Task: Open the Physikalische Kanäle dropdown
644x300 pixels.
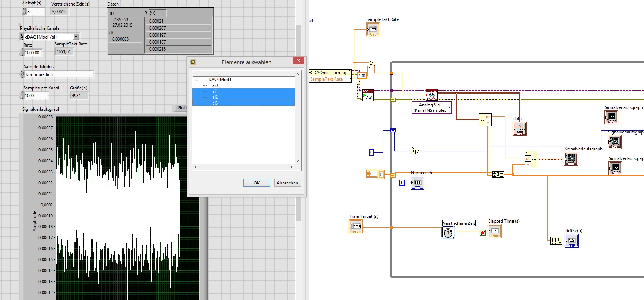Action: [76, 37]
